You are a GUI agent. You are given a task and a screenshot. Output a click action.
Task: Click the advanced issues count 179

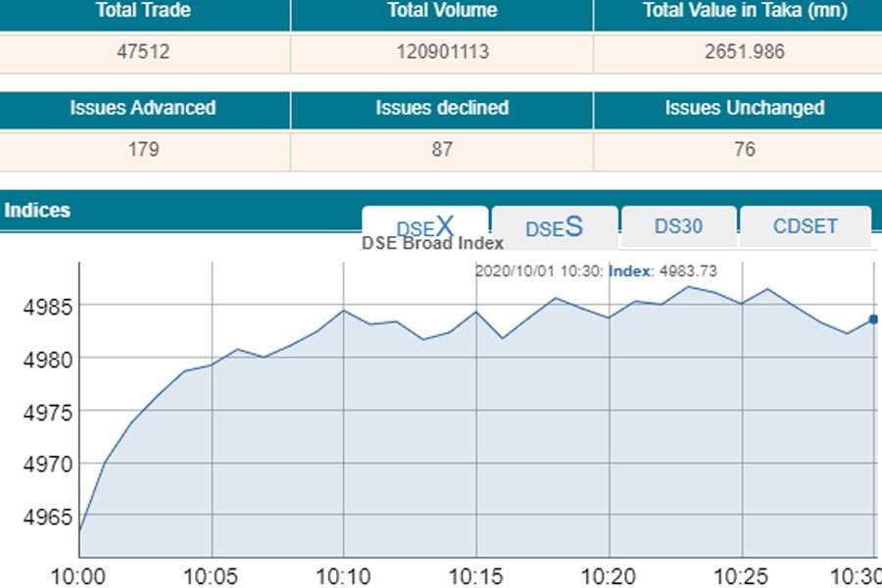click(143, 150)
